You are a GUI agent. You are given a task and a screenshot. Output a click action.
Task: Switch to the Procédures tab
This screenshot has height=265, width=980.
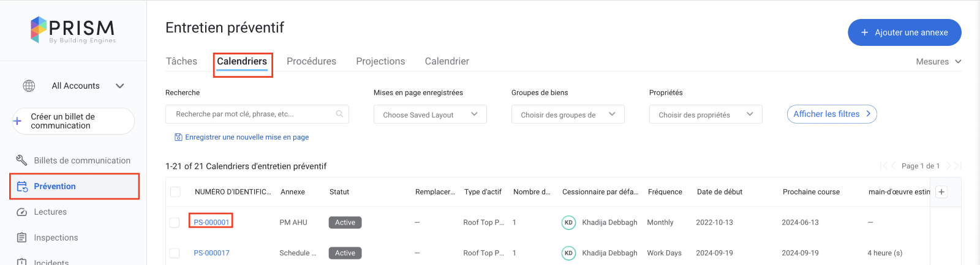[x=311, y=61]
